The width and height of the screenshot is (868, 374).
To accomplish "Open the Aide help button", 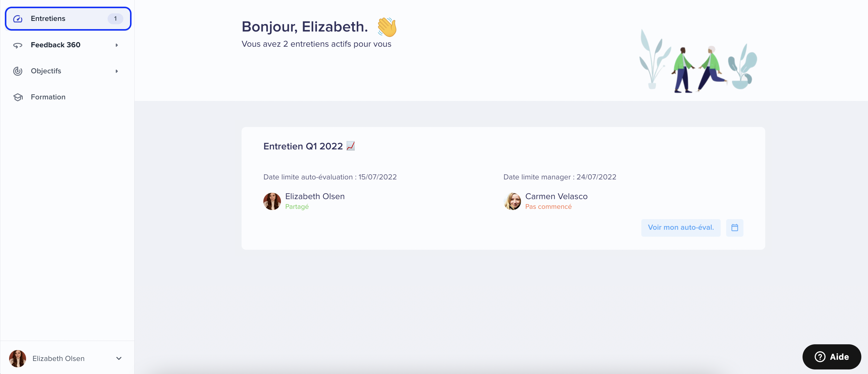I will point(831,356).
